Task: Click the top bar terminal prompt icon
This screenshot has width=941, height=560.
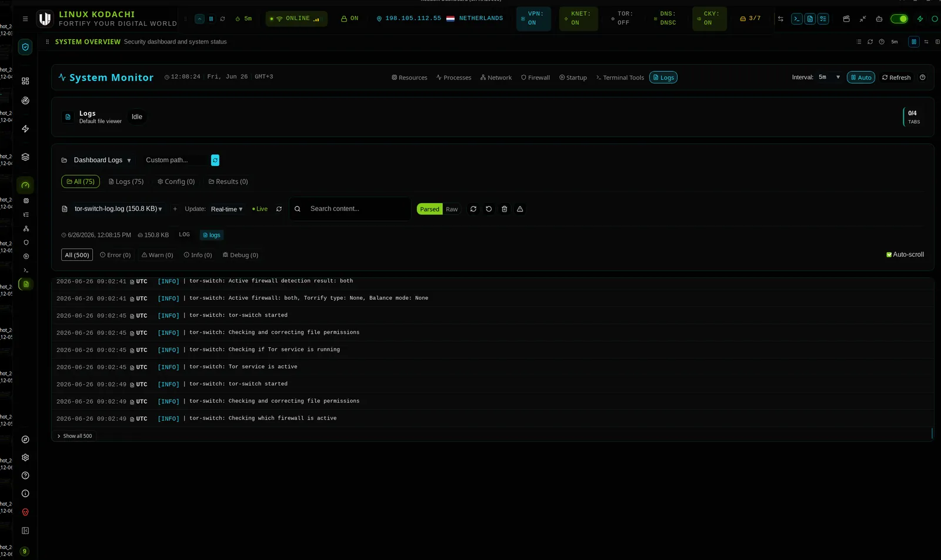Action: (797, 19)
